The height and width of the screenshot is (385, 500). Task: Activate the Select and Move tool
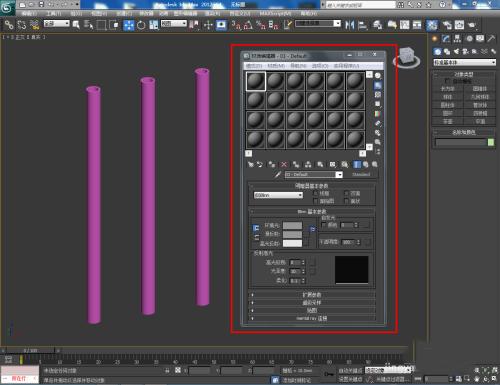[x=129, y=25]
